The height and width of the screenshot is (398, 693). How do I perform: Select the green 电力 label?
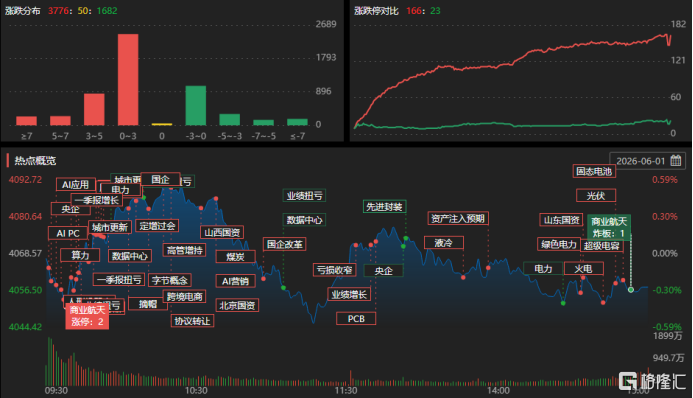(x=543, y=269)
